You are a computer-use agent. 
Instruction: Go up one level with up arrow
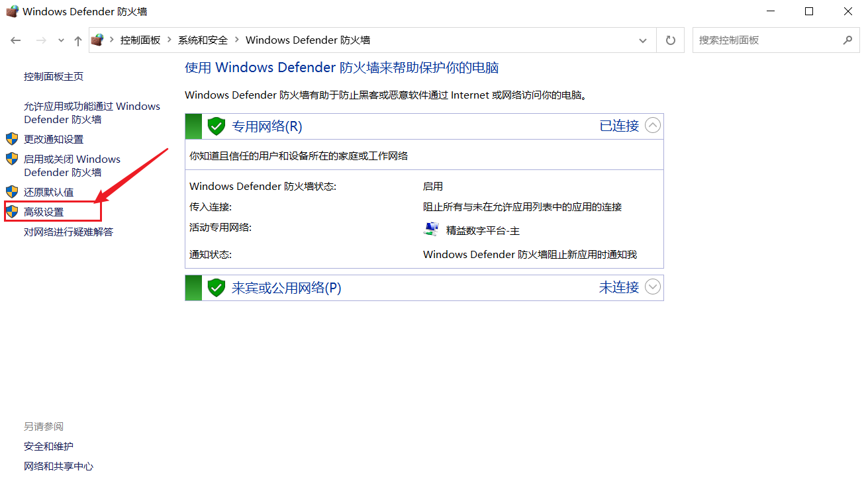tap(78, 40)
